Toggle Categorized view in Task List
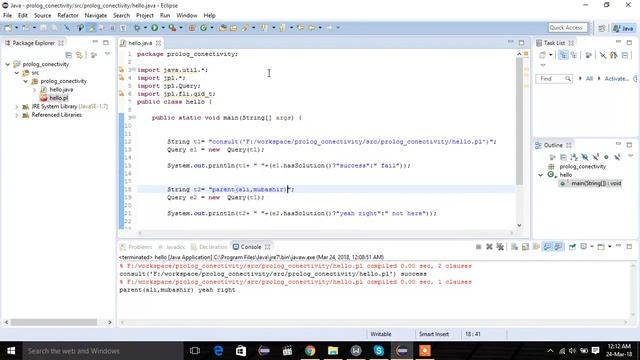The width and height of the screenshot is (640, 360). pyautogui.click(x=563, y=55)
